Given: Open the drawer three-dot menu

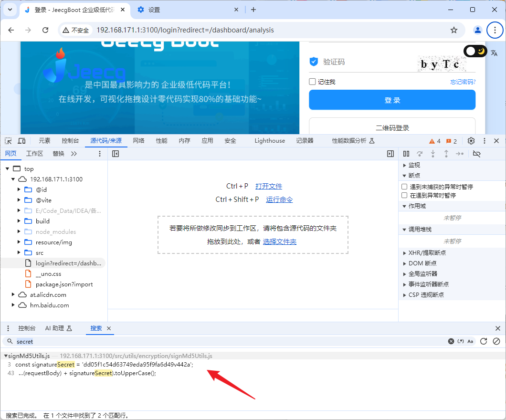Looking at the screenshot, I should (x=8, y=328).
